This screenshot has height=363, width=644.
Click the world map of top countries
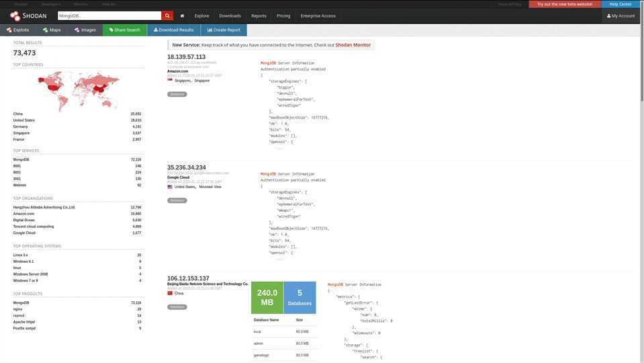point(78,91)
